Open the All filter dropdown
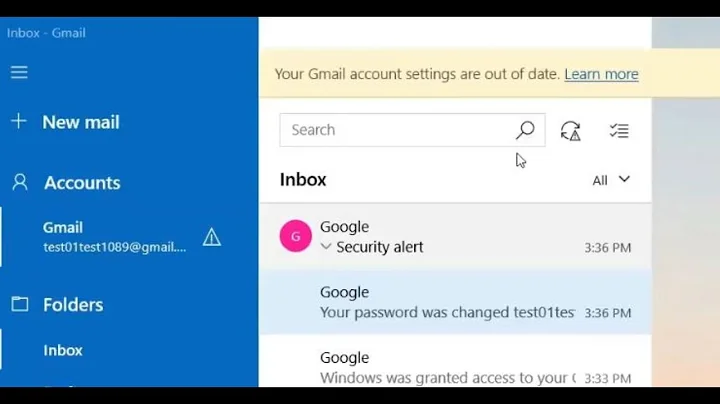Viewport: 720px width, 404px height. pos(611,180)
